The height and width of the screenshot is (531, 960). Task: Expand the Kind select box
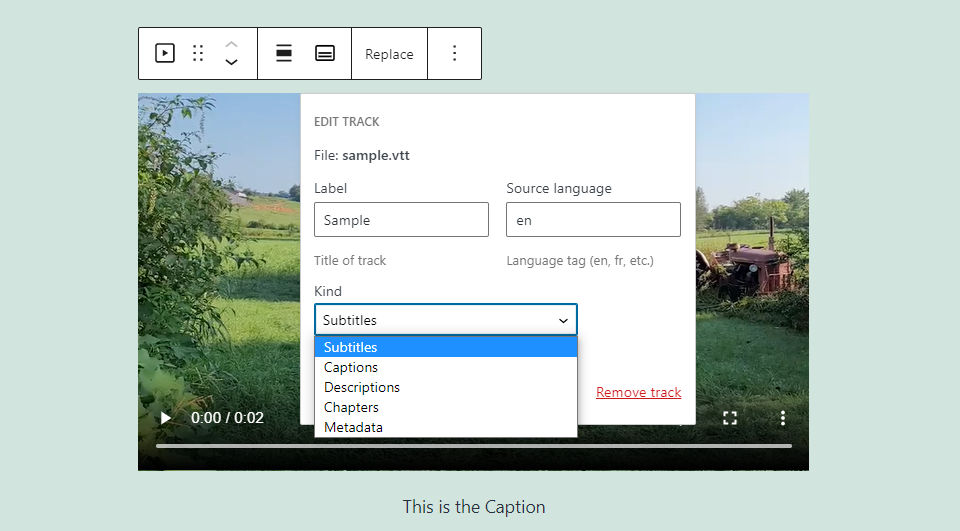pos(445,320)
